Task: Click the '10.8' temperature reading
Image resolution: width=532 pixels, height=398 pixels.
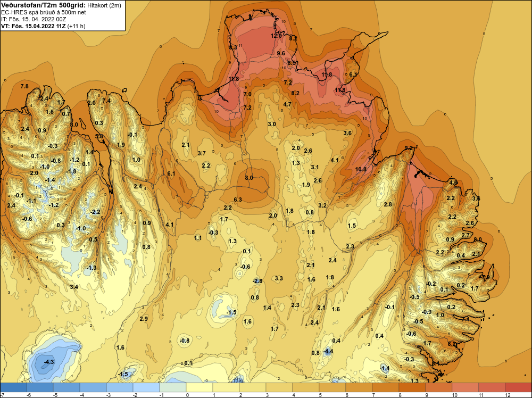Action: click(x=361, y=169)
